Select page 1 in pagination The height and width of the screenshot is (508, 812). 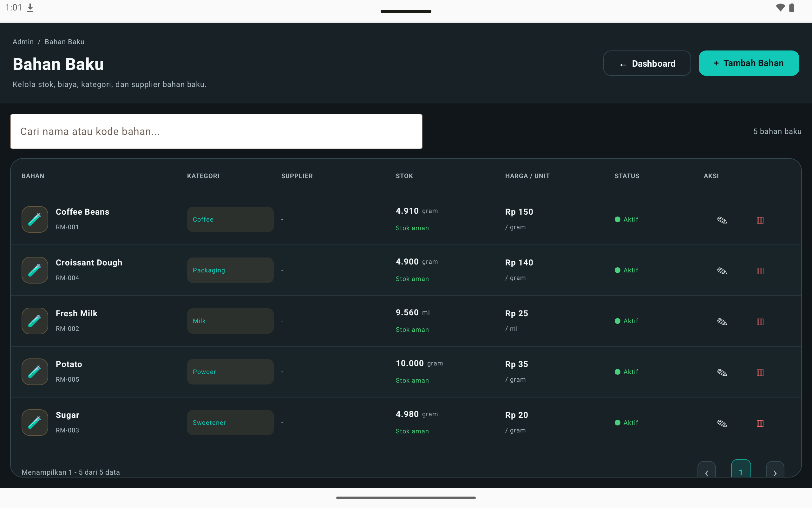click(741, 468)
